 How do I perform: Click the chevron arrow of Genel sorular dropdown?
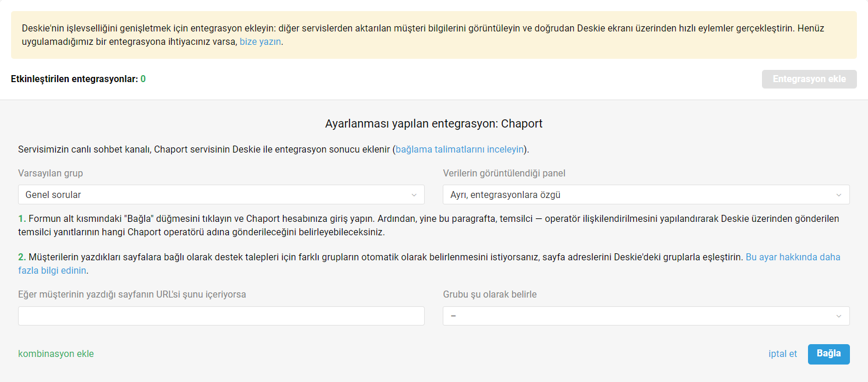pyautogui.click(x=414, y=195)
